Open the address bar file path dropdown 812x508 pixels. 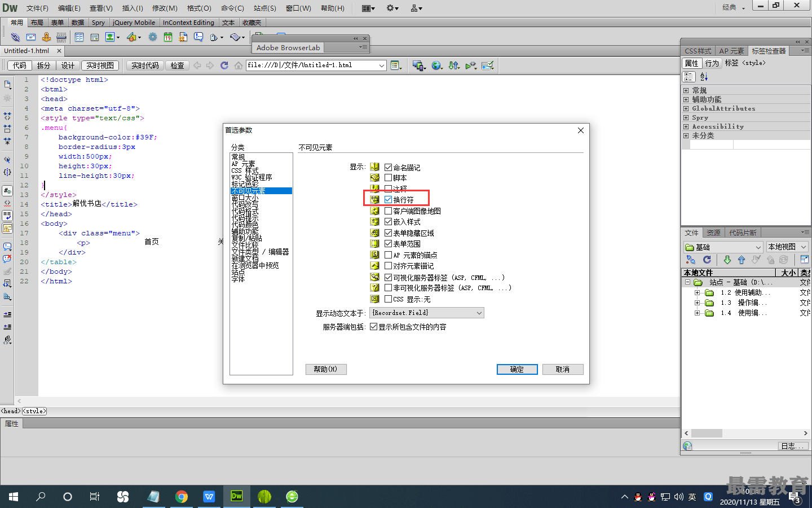point(382,65)
